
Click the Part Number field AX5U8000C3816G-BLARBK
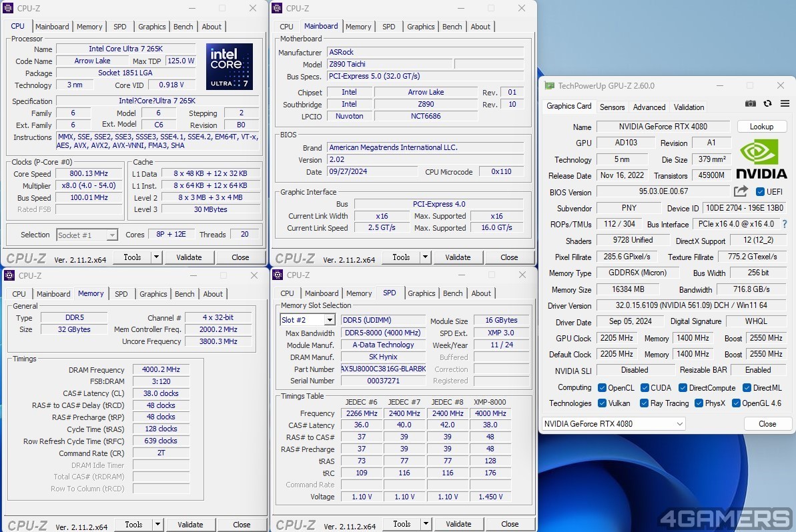click(383, 369)
